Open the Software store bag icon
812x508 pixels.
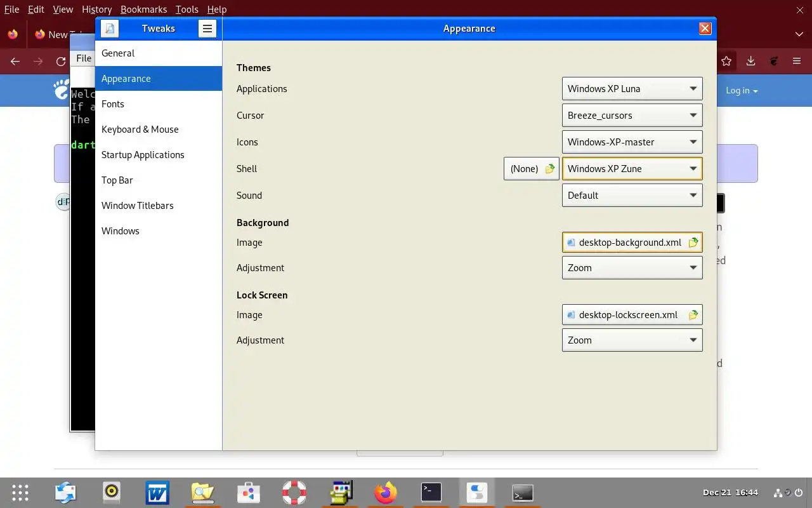249,493
